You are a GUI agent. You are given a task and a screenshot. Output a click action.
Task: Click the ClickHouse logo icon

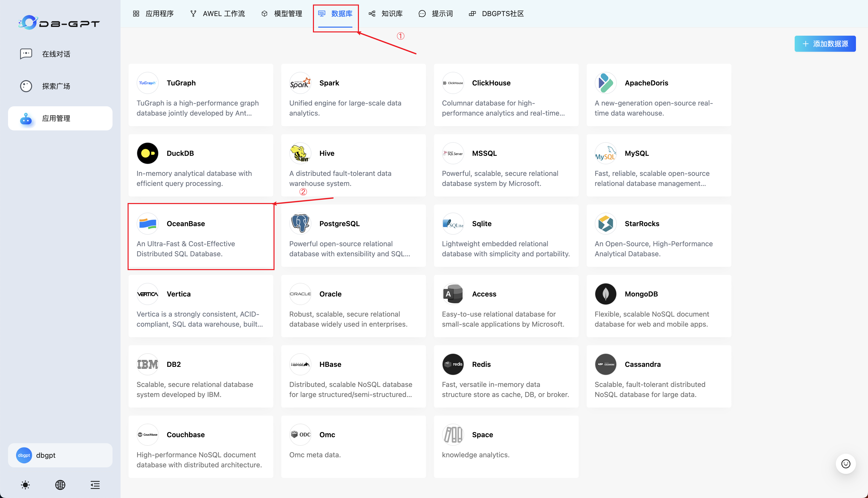[453, 83]
